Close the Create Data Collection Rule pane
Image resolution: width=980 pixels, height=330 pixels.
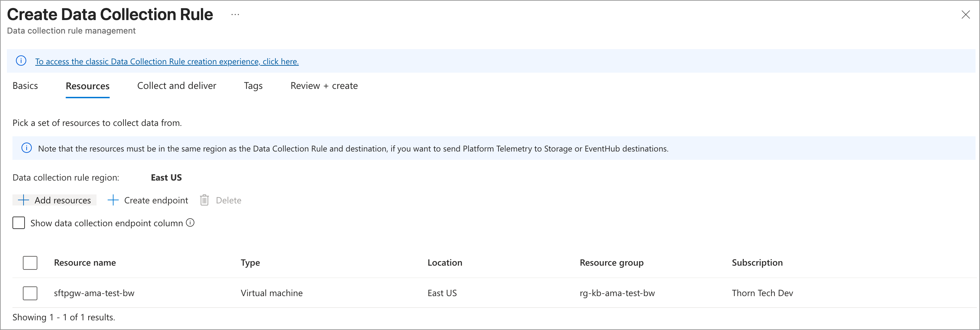[965, 15]
